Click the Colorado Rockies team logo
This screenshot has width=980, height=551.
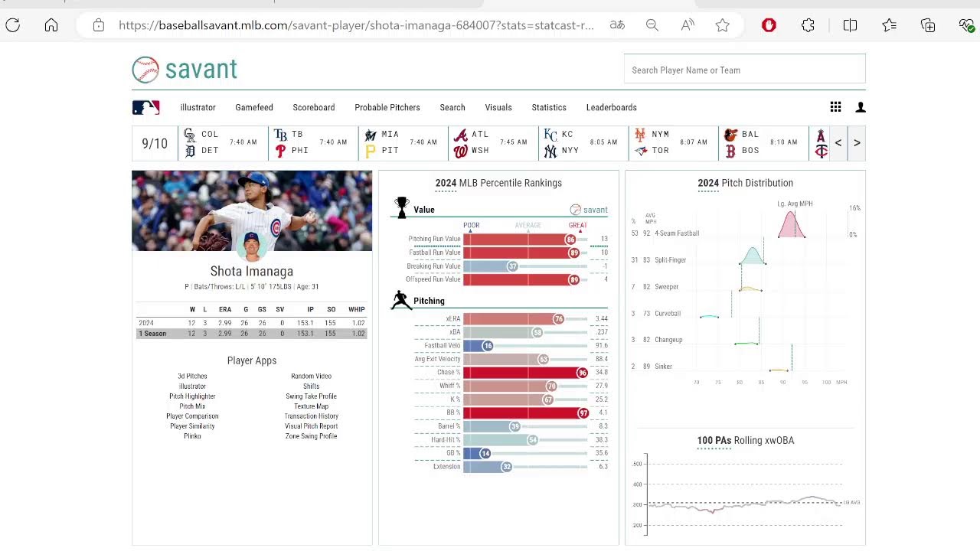coord(190,135)
